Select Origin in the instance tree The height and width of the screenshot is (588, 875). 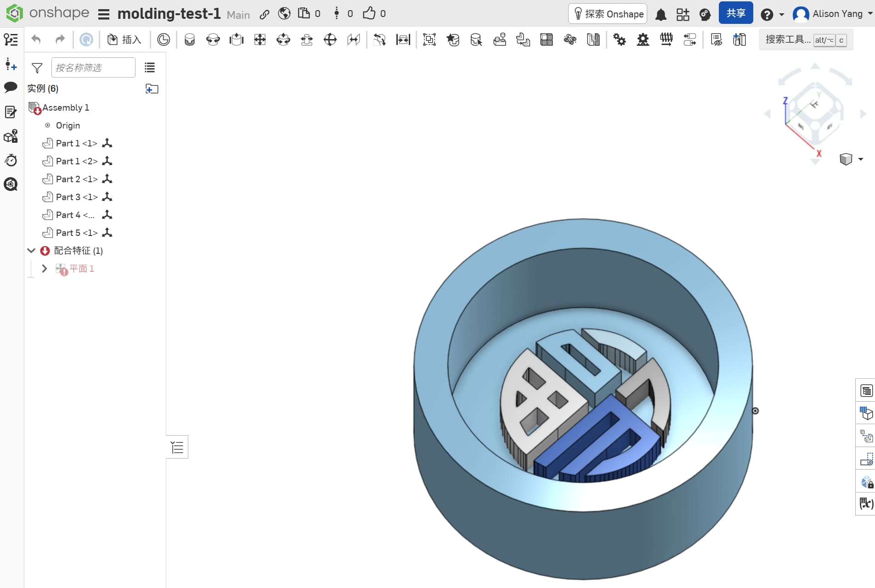[x=68, y=125]
